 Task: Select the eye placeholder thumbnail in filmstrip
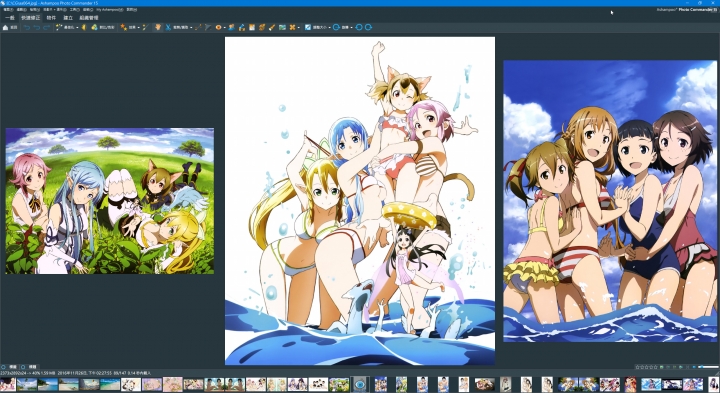360,384
